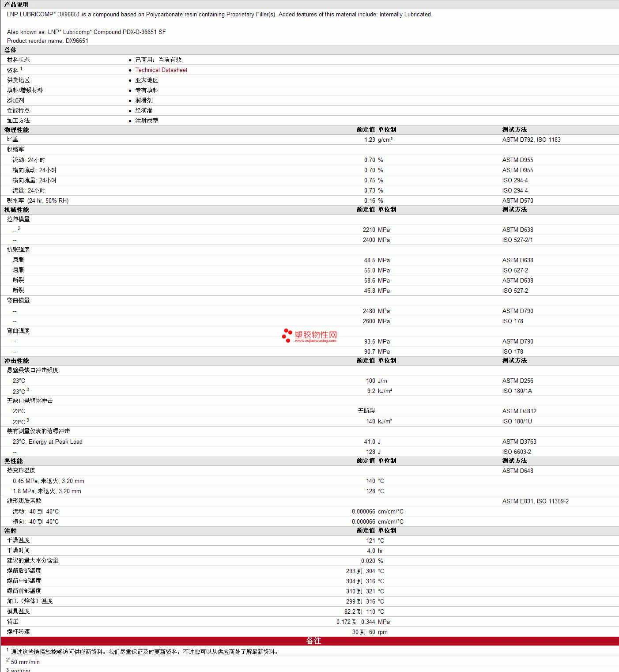Click the '装有测量仪表的落镖冲击' row label
This screenshot has width=619, height=672.
coord(38,431)
